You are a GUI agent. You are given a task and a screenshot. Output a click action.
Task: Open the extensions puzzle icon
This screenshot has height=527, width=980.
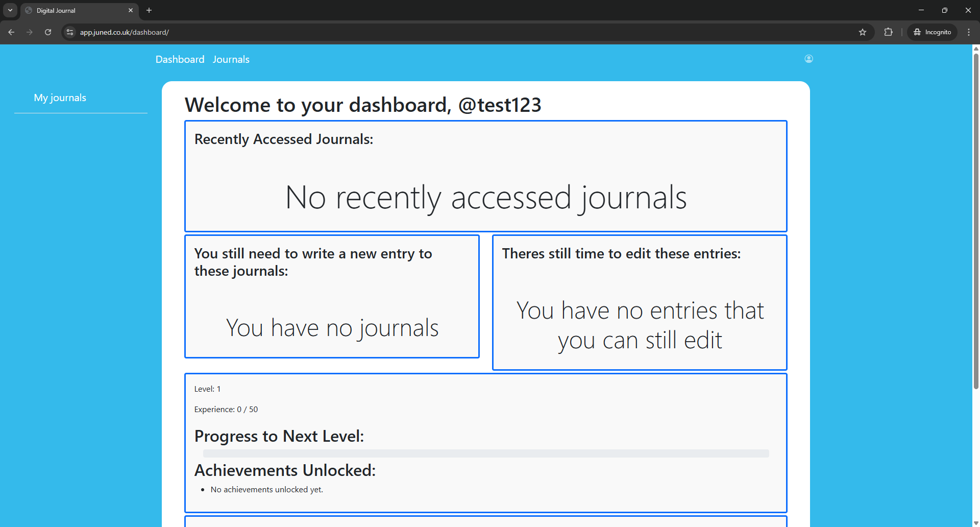pos(888,32)
